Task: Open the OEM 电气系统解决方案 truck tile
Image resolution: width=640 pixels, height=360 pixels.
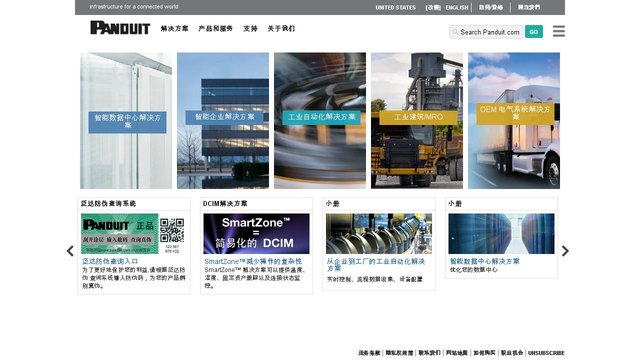Action: [x=514, y=120]
